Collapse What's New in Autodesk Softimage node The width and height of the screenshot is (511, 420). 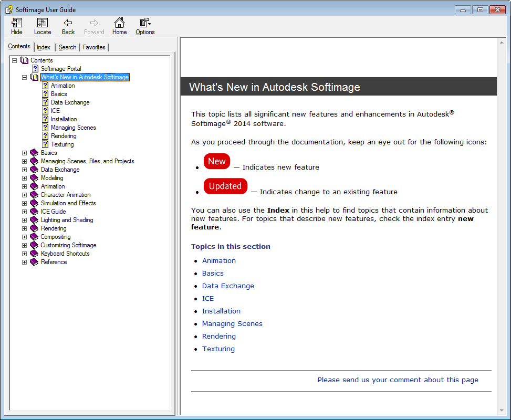point(24,77)
